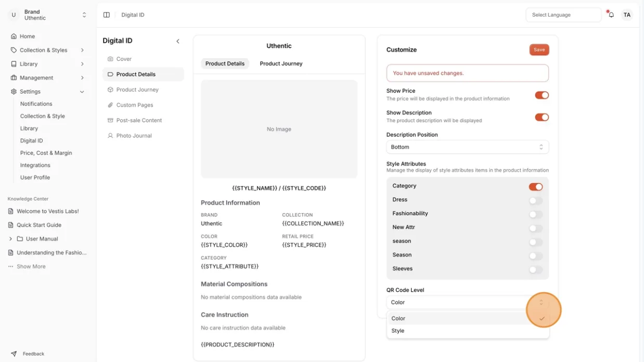Click the Feedback paper plane icon
Viewport: 644px width, 362px height.
tap(14, 354)
